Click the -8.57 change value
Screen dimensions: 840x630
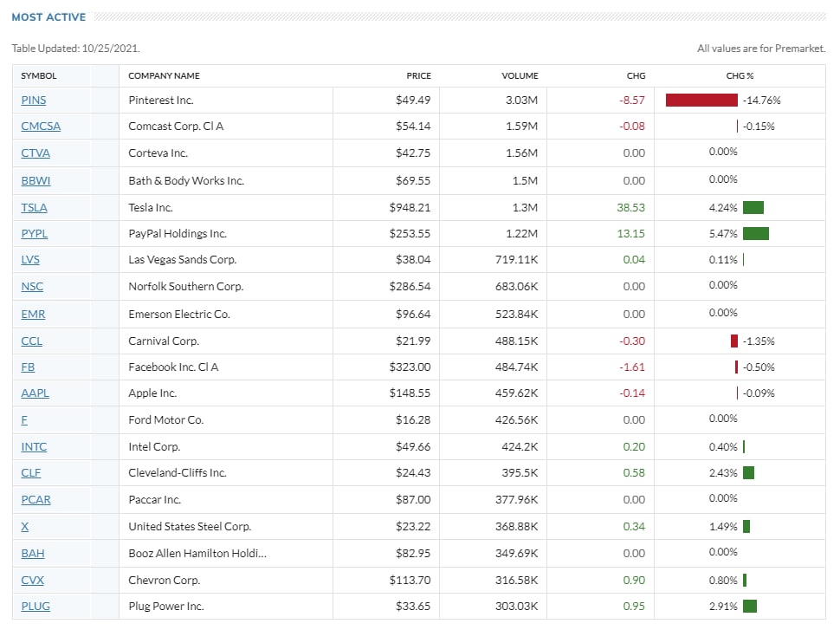pos(632,101)
